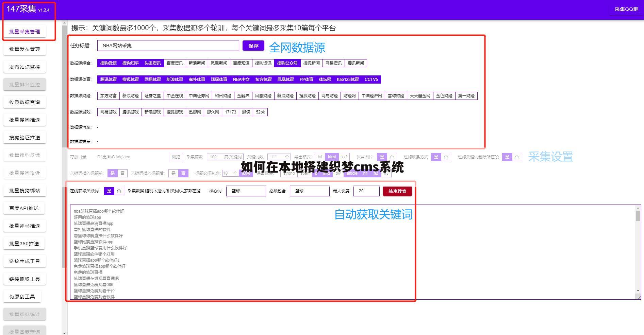Choose txt as the export format

(320, 157)
